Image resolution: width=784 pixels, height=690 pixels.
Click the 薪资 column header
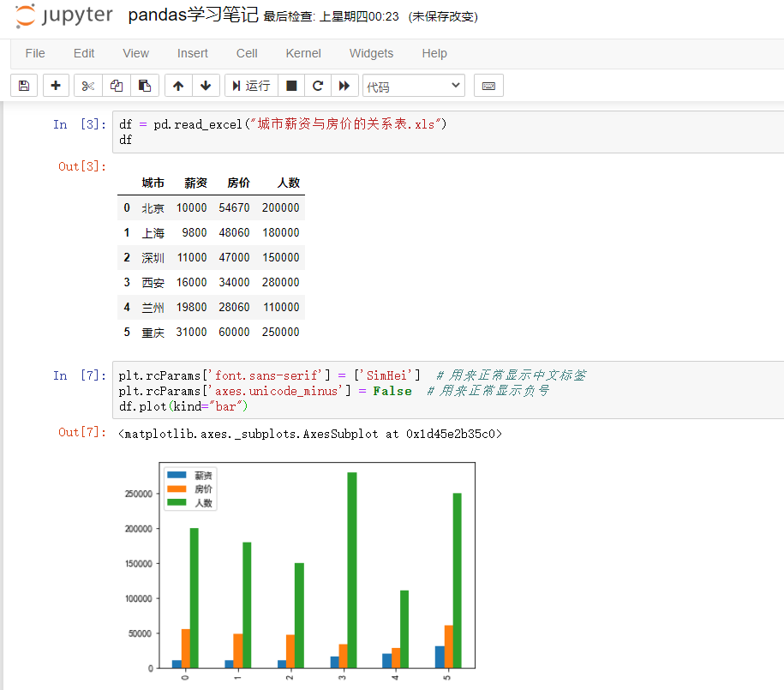point(195,183)
